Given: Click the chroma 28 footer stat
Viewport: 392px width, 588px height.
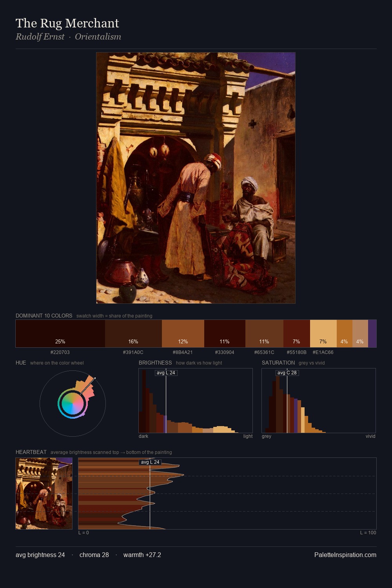Looking at the screenshot, I should (x=94, y=555).
